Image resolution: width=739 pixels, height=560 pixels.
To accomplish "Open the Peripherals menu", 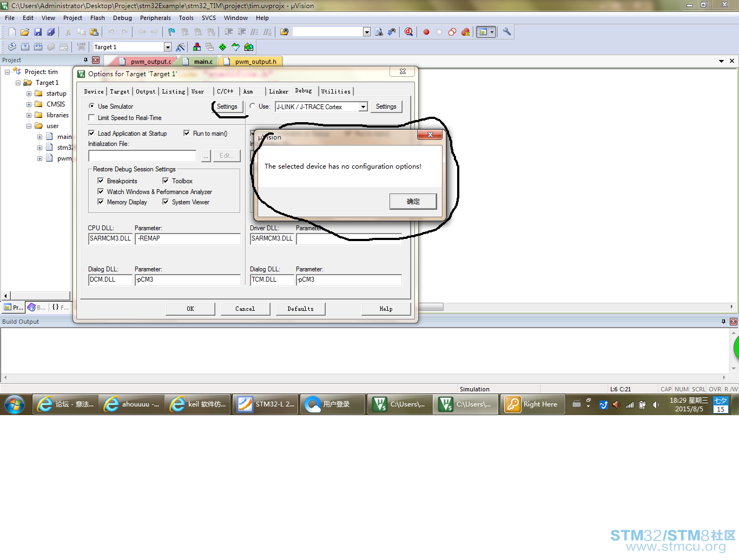I will [x=155, y=18].
